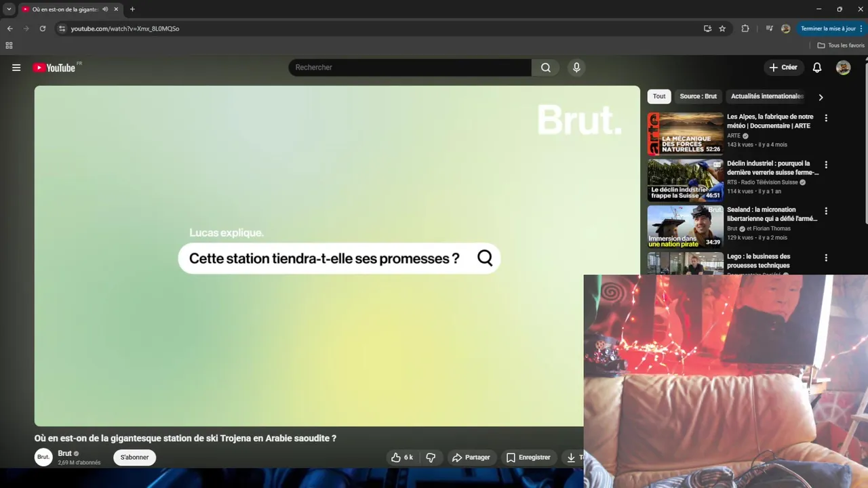Switch to the YouTube video tab
868x488 pixels.
click(x=70, y=9)
